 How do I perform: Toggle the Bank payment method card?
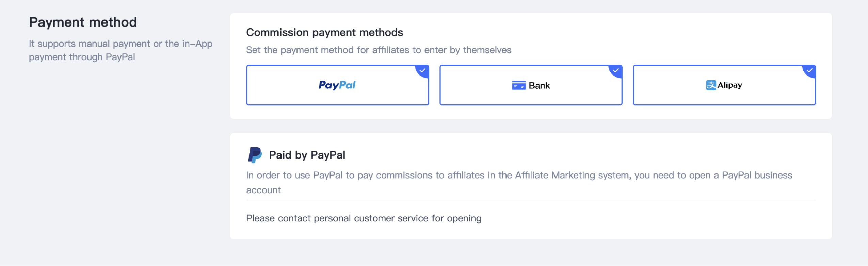point(531,85)
